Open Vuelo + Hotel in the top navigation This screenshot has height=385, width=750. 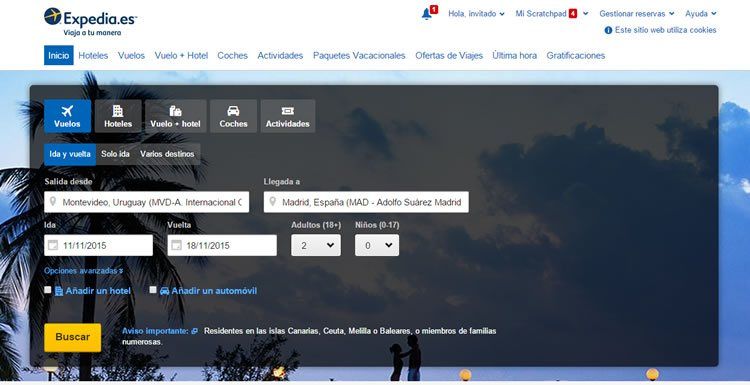pos(181,55)
